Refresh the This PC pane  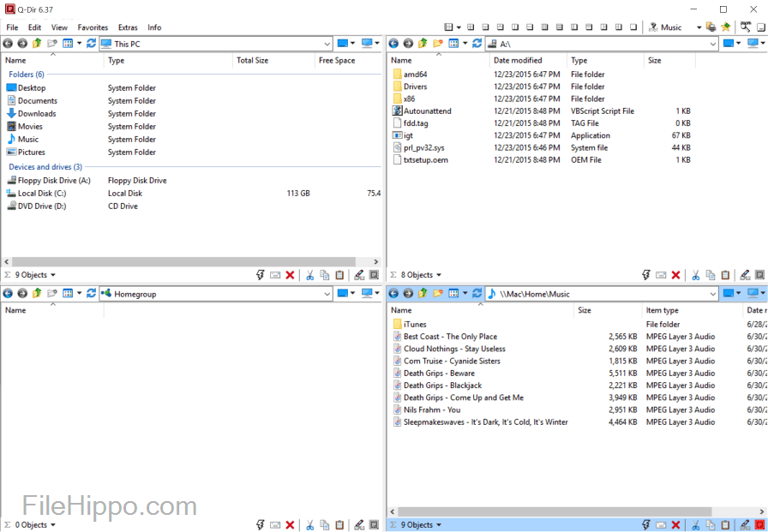click(91, 44)
